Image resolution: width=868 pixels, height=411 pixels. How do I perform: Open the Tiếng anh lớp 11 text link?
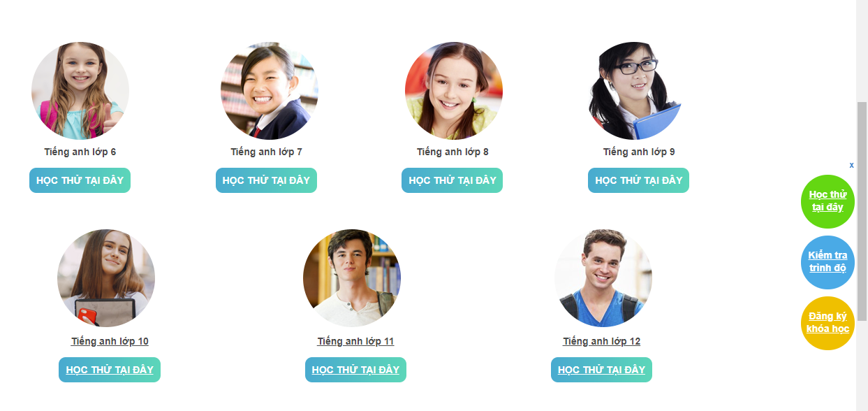point(355,342)
